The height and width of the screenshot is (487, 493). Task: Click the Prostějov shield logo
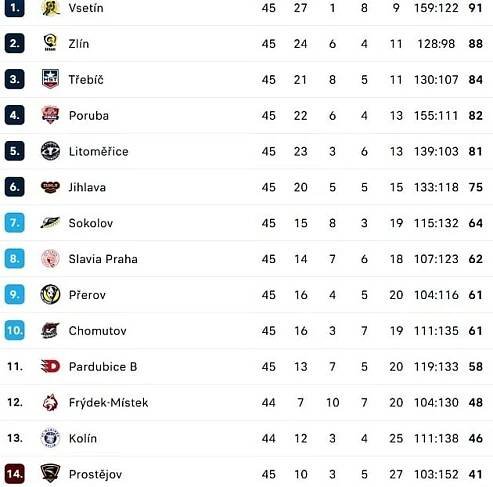click(50, 473)
